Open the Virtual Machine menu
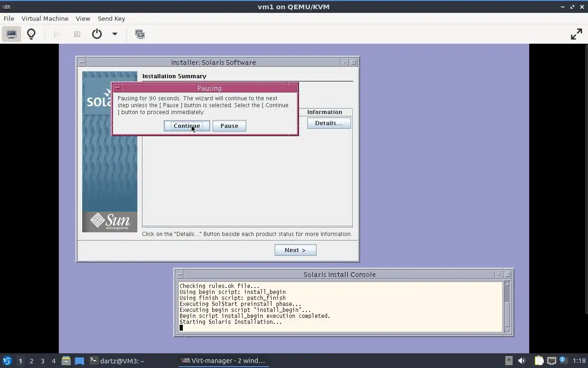The height and width of the screenshot is (368, 588). point(45,18)
